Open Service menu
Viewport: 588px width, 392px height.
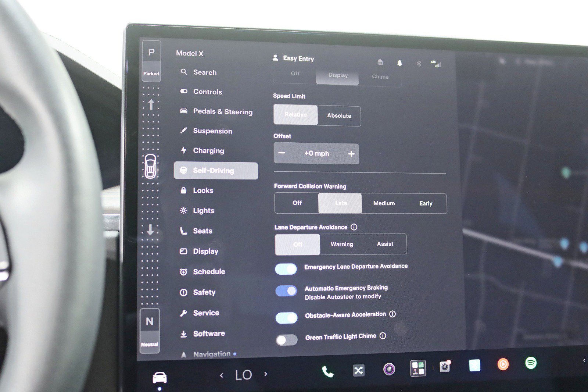[x=200, y=313]
